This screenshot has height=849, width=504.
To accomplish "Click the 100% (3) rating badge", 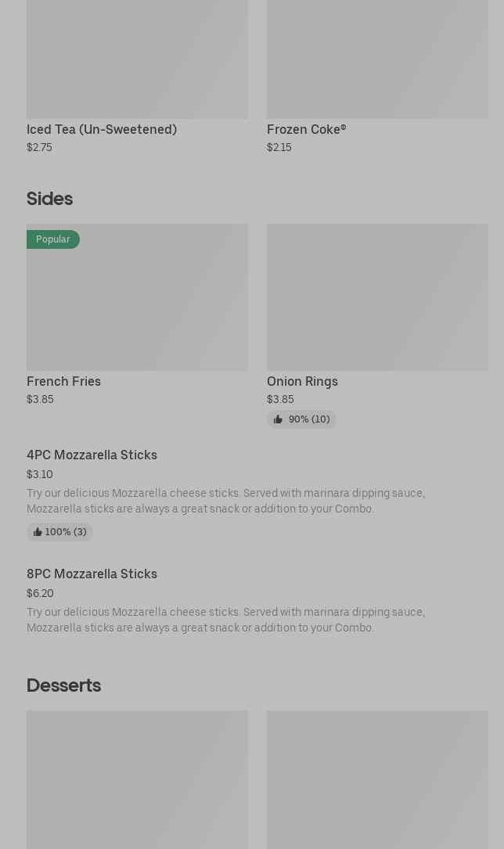I will click(60, 532).
